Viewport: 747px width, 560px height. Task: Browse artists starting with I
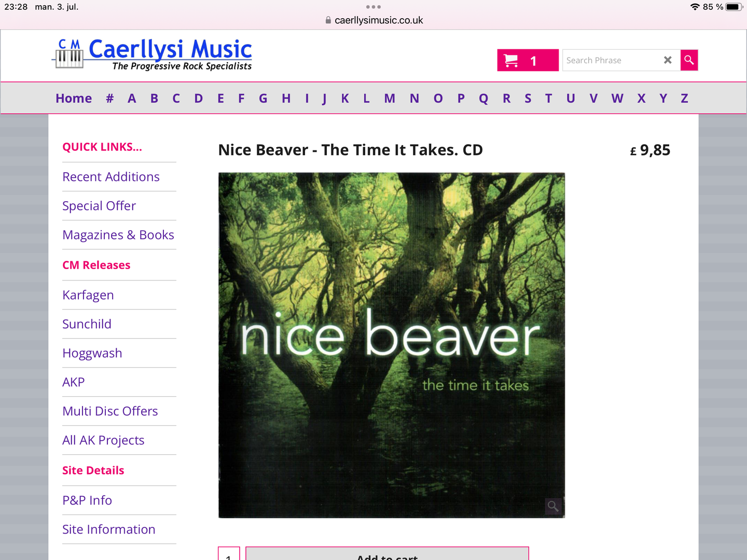click(x=307, y=99)
